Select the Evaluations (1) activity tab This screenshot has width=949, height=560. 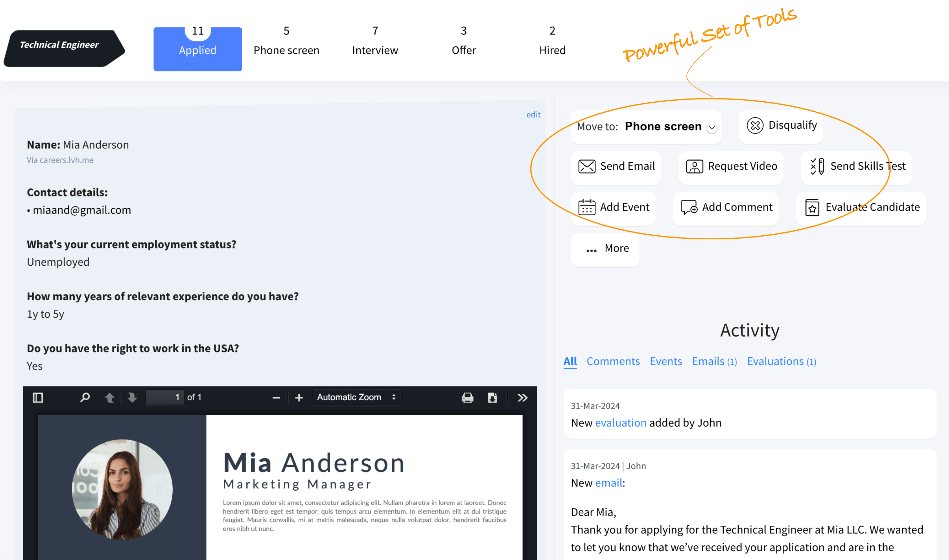pyautogui.click(x=781, y=361)
